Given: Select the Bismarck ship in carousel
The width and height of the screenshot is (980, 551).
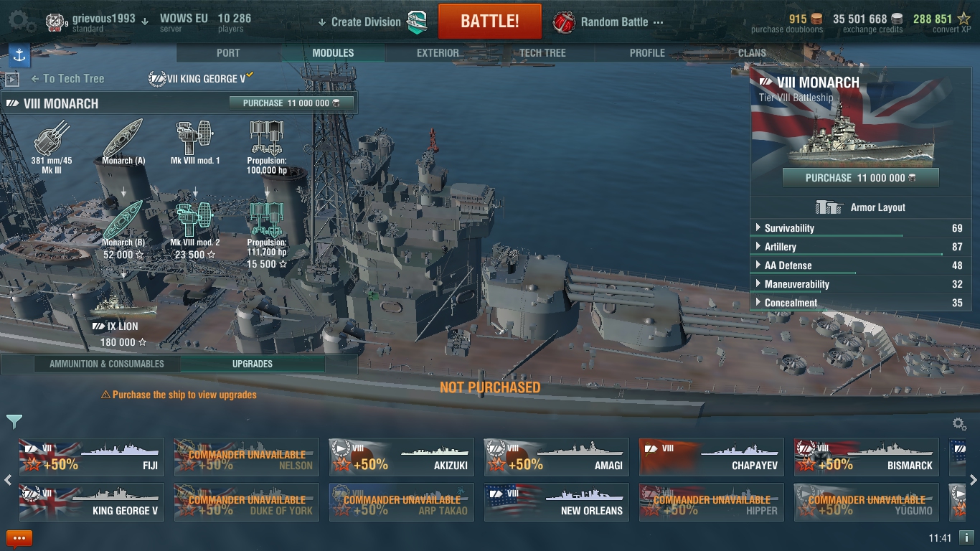Looking at the screenshot, I should 866,457.
